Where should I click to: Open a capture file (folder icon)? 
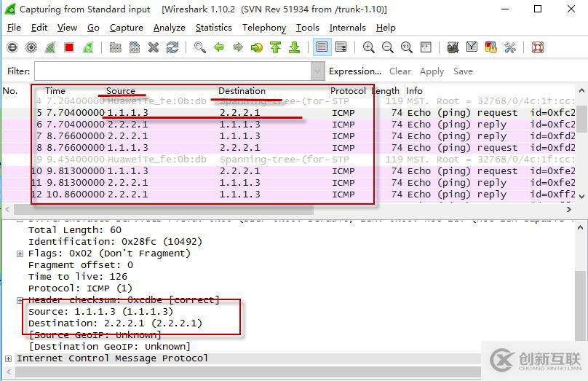pyautogui.click(x=115, y=47)
